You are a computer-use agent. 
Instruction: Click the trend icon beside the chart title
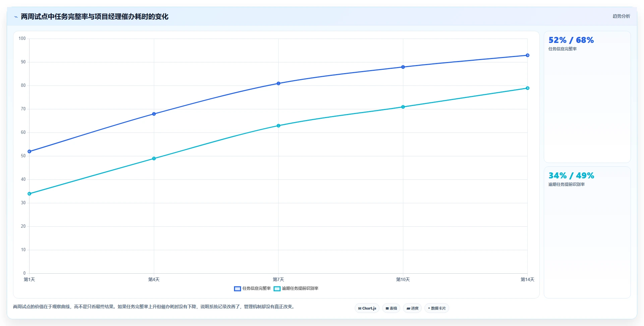click(16, 17)
